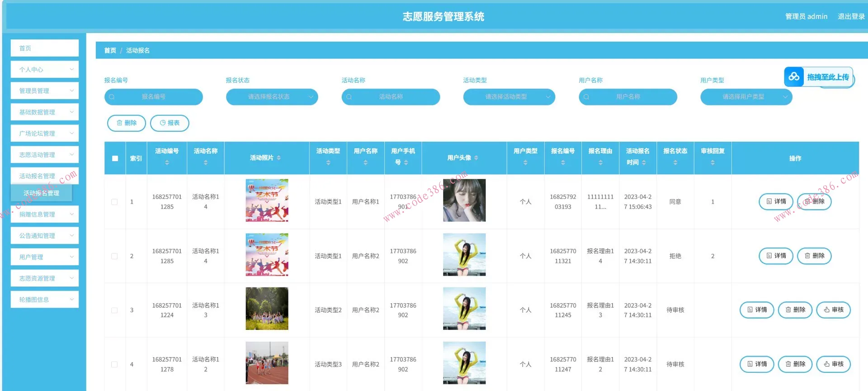
Task: Click 删除 for row 4
Action: [795, 364]
